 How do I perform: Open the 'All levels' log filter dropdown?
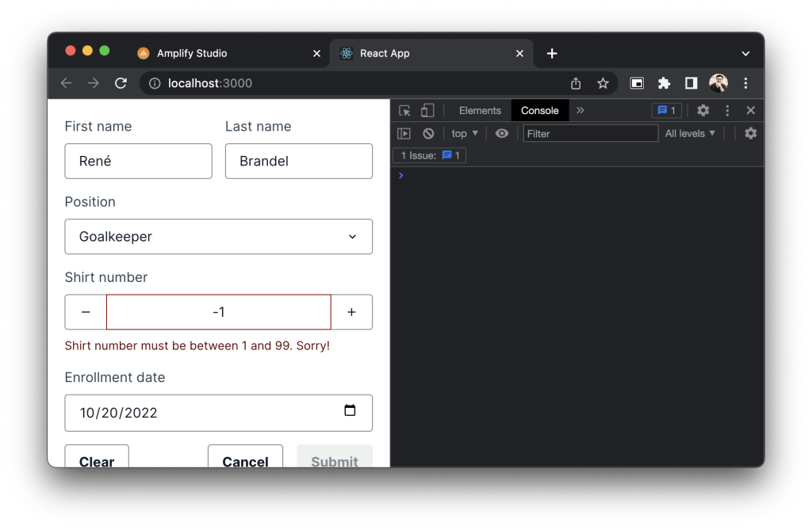point(689,133)
